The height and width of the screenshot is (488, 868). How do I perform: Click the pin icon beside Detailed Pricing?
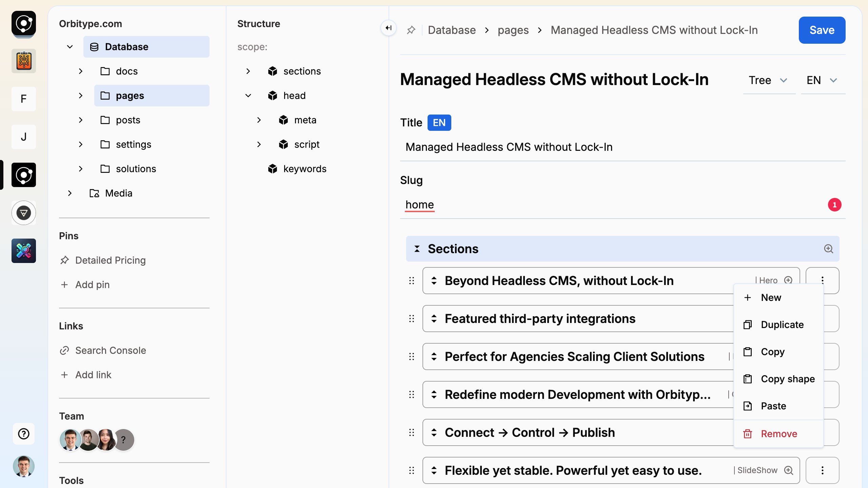tap(64, 260)
